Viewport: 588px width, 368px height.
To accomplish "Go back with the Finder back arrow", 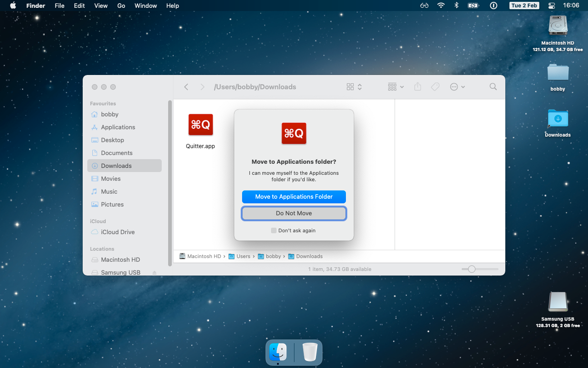I will click(x=186, y=87).
